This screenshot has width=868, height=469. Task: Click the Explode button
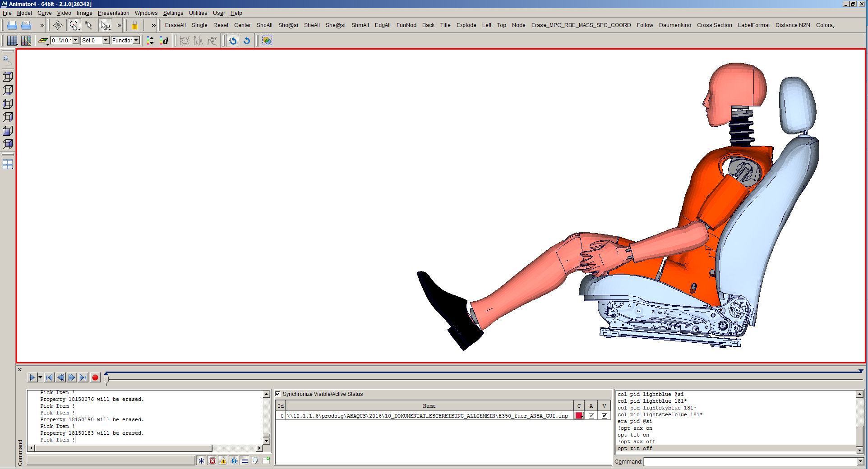click(x=466, y=25)
